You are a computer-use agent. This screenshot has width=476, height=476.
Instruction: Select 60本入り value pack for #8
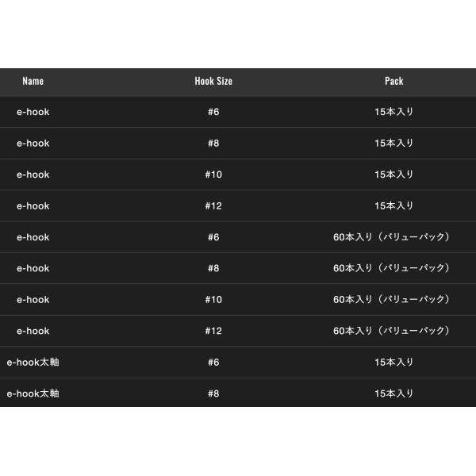(x=391, y=268)
